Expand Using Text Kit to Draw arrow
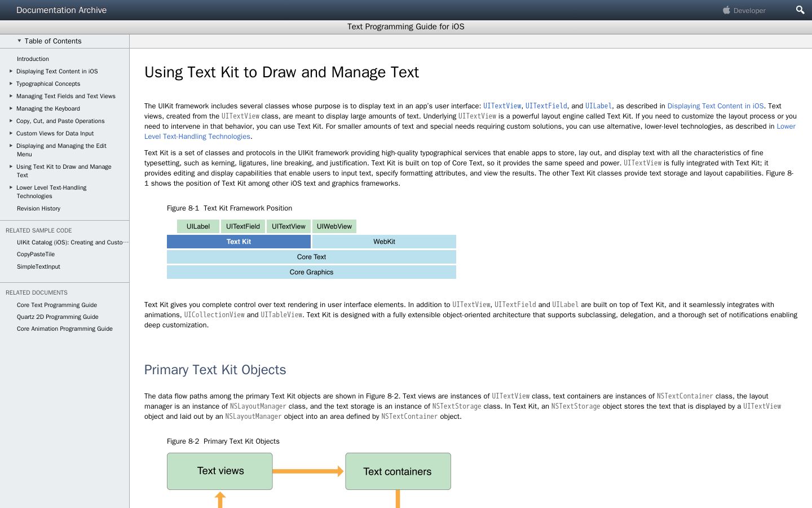 (11, 167)
